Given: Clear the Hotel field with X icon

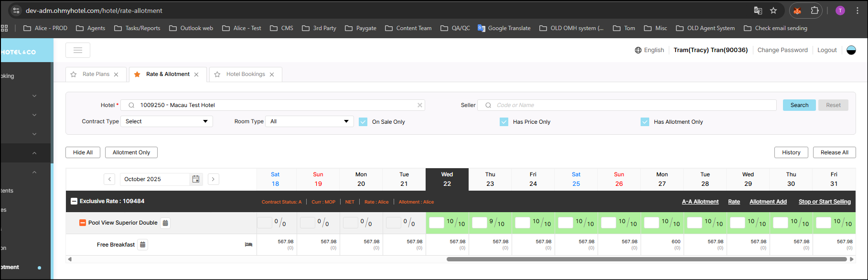Looking at the screenshot, I should [420, 105].
